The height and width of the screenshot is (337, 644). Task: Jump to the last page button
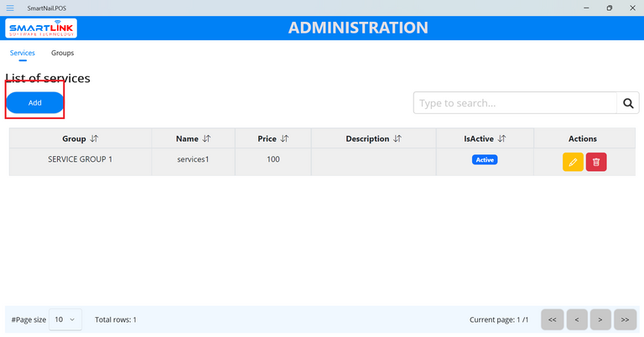coord(625,319)
